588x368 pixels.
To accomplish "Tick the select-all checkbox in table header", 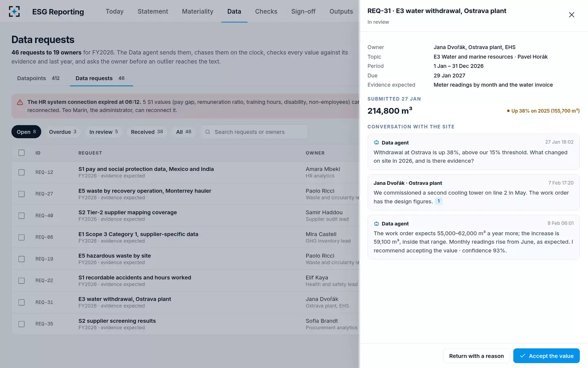I will pos(22,153).
